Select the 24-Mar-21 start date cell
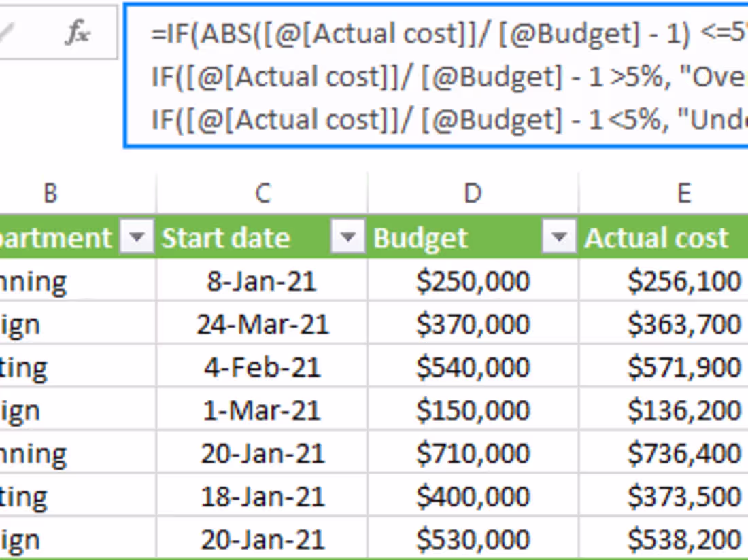The image size is (748, 560). pos(262,324)
